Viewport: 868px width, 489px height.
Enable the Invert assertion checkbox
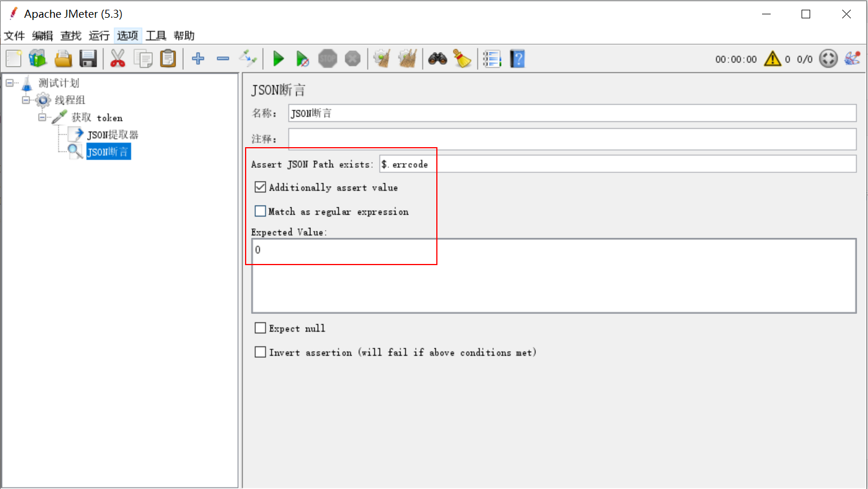pos(261,352)
